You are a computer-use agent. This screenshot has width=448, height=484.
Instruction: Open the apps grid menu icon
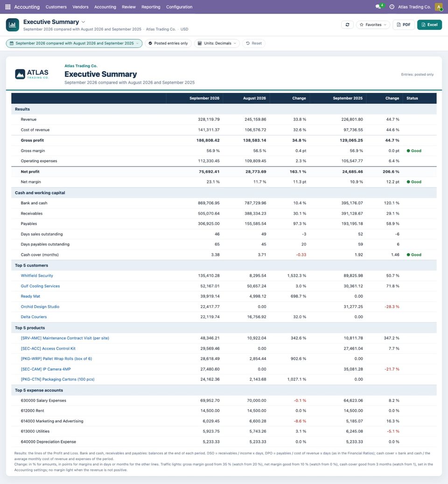pos(8,7)
